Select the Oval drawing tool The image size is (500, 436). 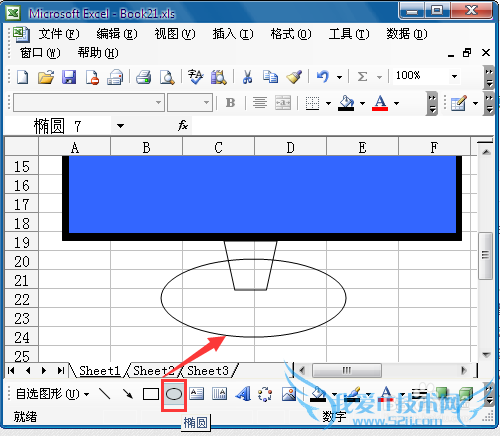point(174,394)
